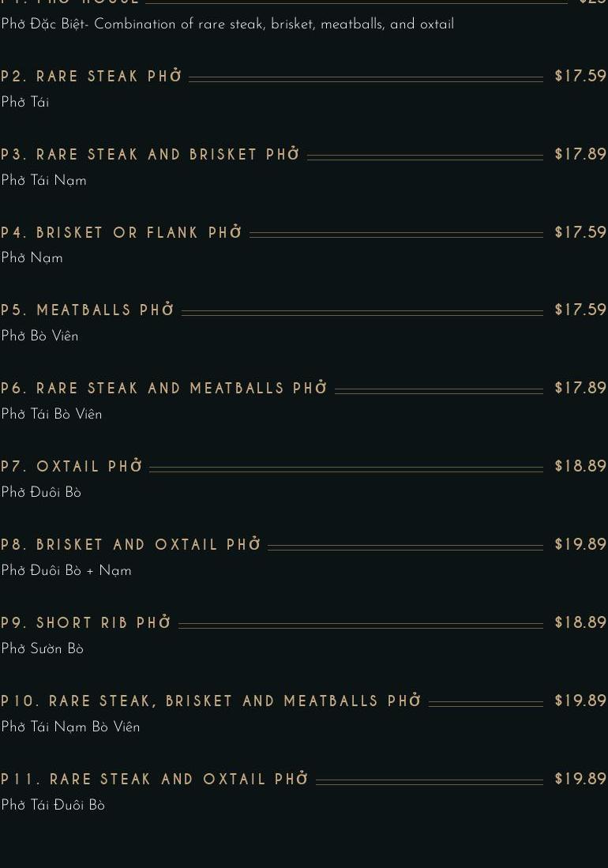Click the $19.89 price for Brisket and Oxtail Phở
Screen dimensions: 608x868
click(x=580, y=545)
